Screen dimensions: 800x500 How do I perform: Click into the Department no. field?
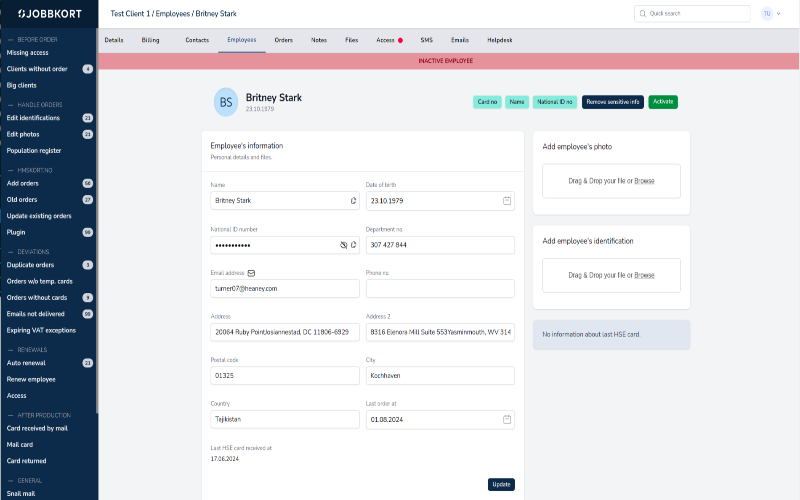coord(440,245)
